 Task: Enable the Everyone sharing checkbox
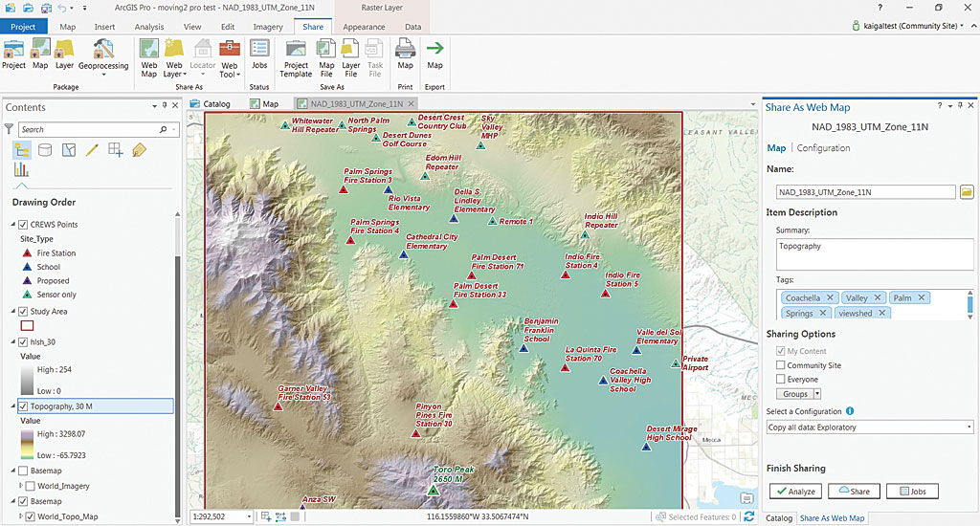pyautogui.click(x=781, y=380)
